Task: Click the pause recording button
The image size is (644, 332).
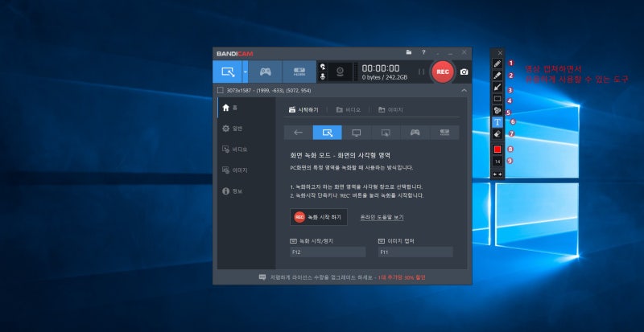Action: 421,72
